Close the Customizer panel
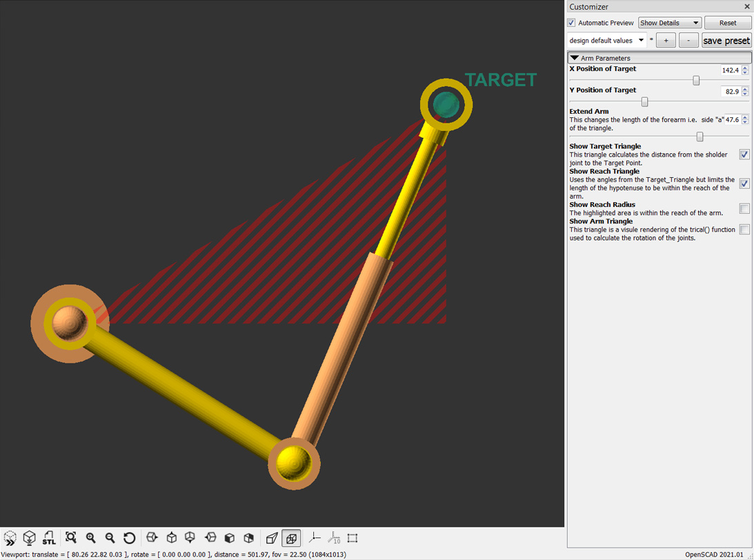 [x=747, y=7]
